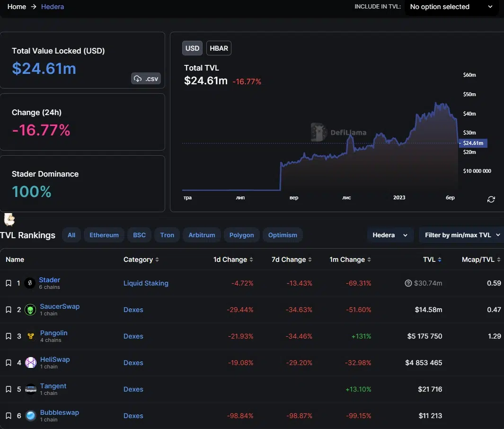The width and height of the screenshot is (504, 429).
Task: Bookmark the SaucerSwap protocol row
Action: [x=9, y=310]
